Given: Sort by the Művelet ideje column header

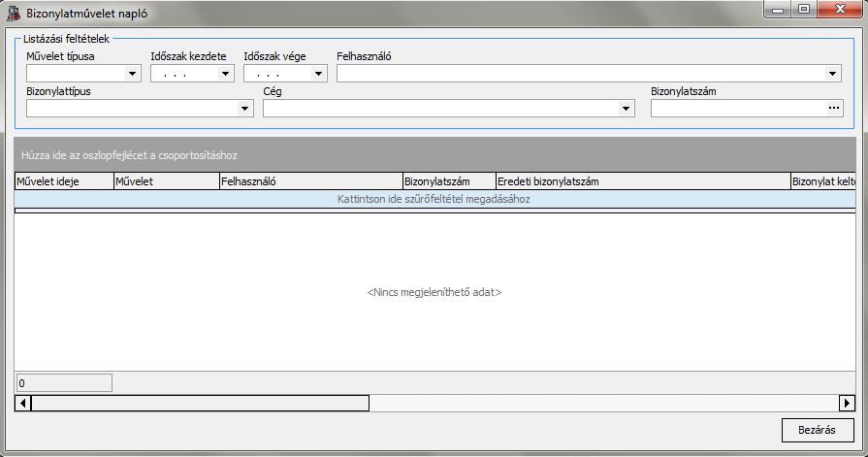Looking at the screenshot, I should pyautogui.click(x=64, y=181).
